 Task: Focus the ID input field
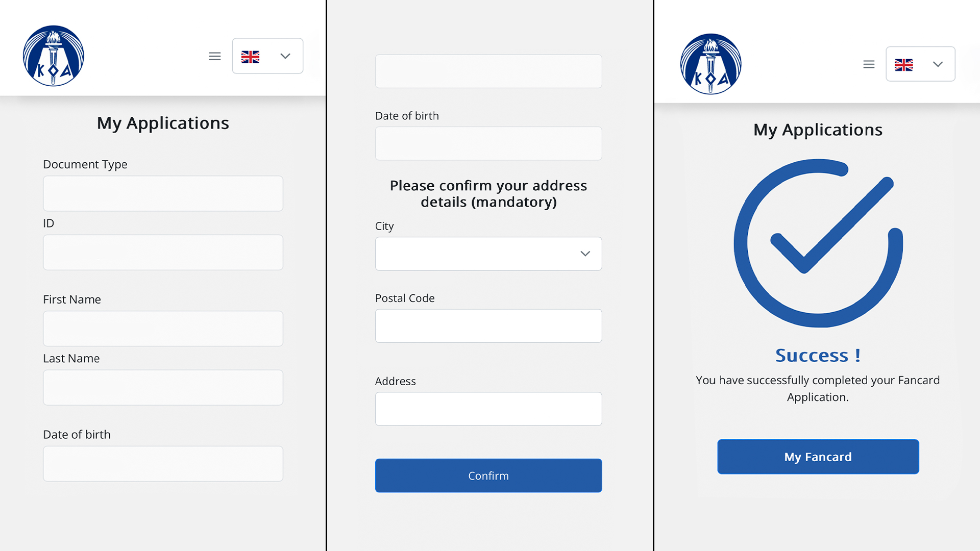[163, 253]
